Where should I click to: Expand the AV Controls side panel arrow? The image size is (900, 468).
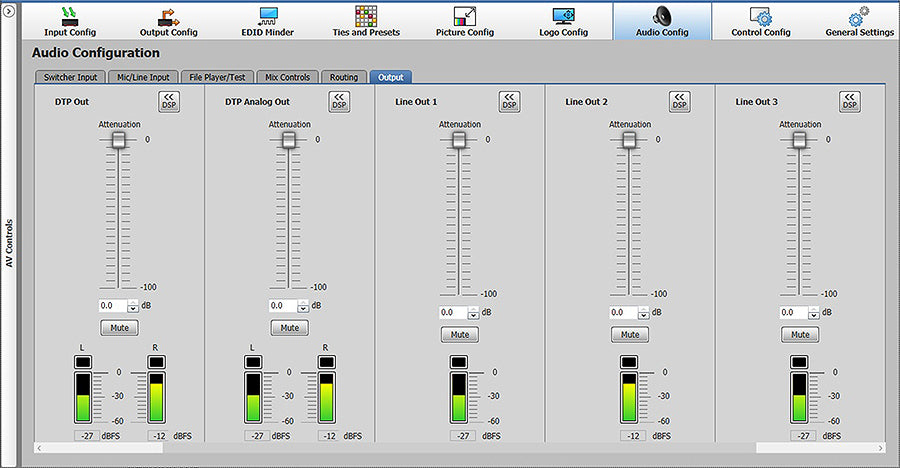pos(9,11)
